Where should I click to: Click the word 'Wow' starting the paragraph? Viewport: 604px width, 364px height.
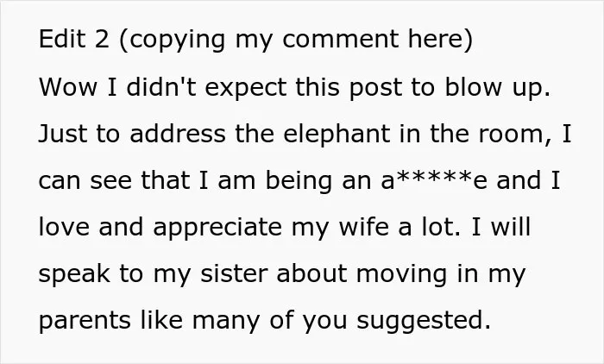(68, 86)
